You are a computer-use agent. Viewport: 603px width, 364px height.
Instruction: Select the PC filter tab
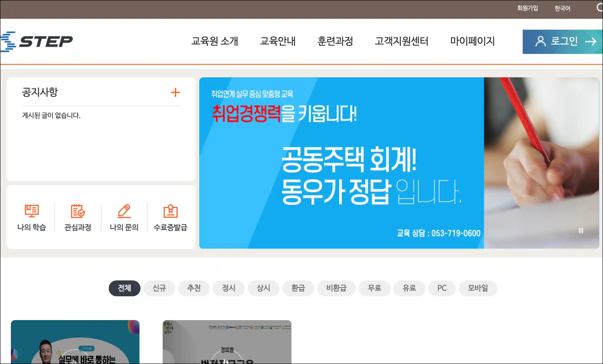pyautogui.click(x=442, y=288)
